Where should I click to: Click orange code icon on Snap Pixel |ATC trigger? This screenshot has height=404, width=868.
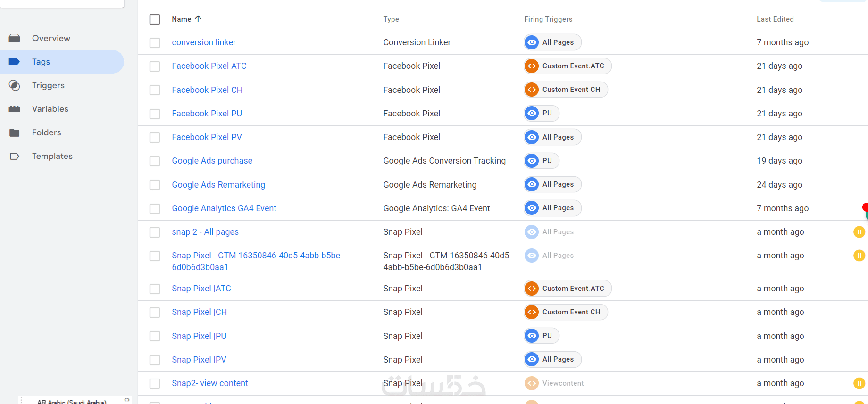(532, 289)
